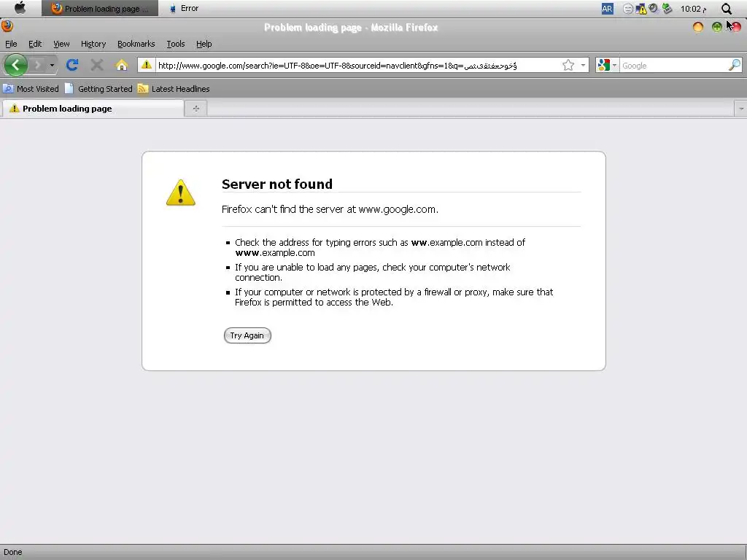747x560 pixels.
Task: Open the View menu
Action: point(61,44)
